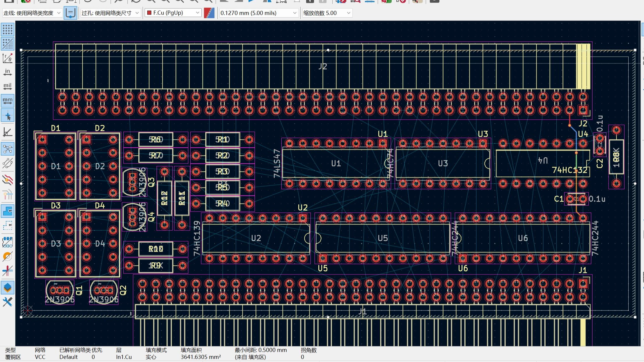644x362 pixels.
Task: Switch units to mils
Action: (8, 86)
